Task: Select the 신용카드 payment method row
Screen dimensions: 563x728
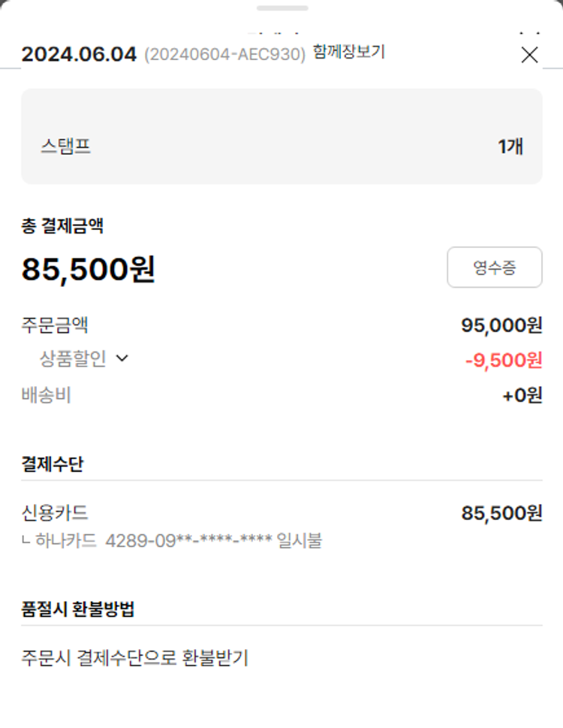Action: click(55, 513)
